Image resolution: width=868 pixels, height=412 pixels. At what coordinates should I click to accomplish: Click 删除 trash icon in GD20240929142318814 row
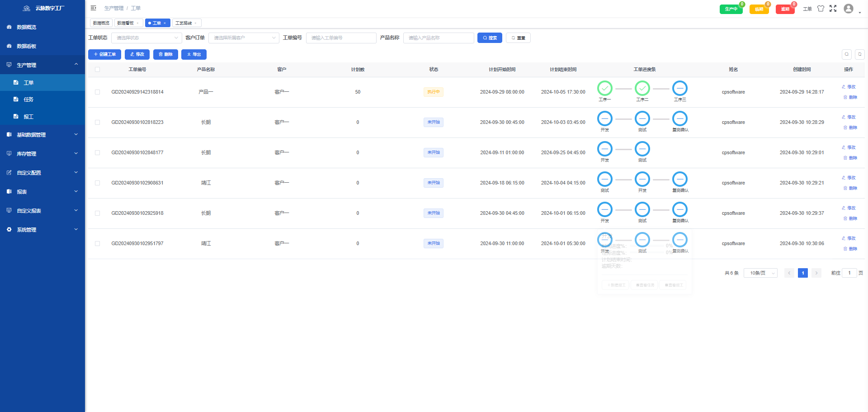click(850, 97)
